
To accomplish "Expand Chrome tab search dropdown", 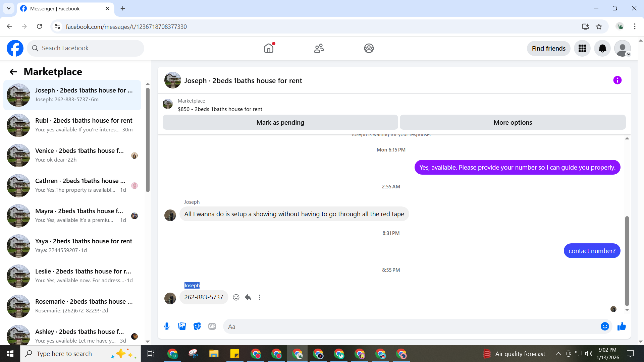I will 9,8.
